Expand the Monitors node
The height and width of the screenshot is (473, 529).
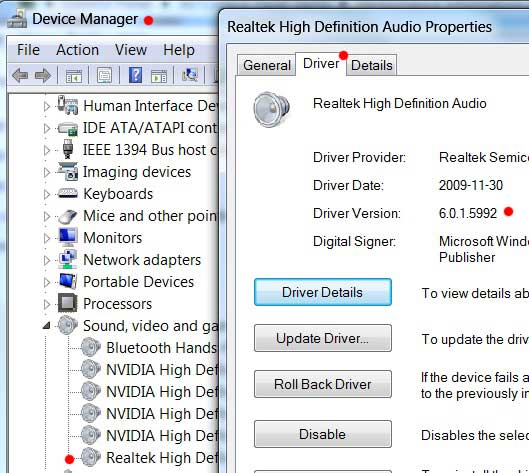tap(47, 239)
